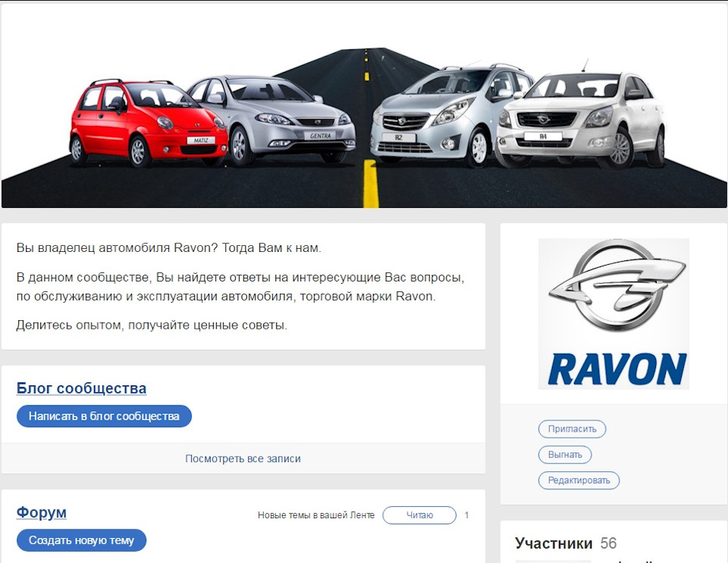
Task: Toggle the Читаю subscription button
Action: pos(419,515)
